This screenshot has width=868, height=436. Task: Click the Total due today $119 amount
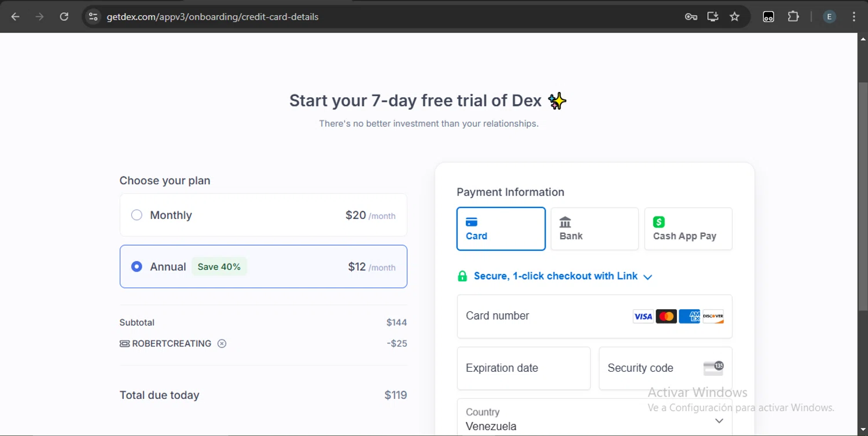396,395
